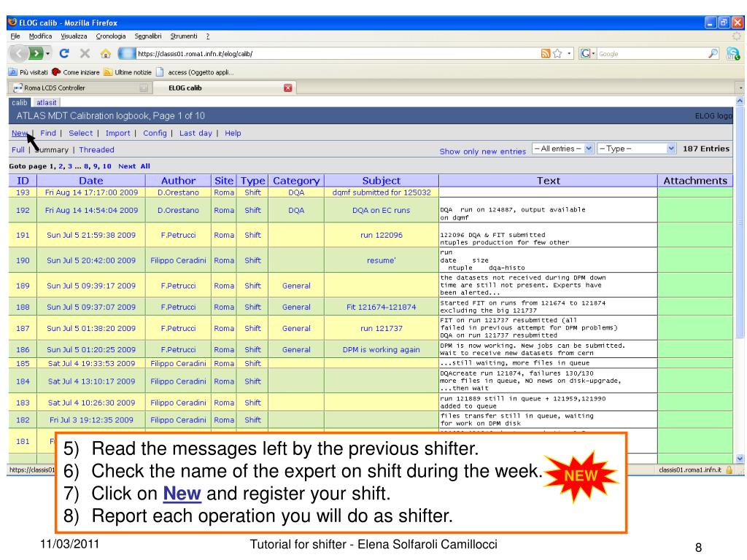Open the Type filter dropdown
Viewport: 747px width, 560px height.
click(x=636, y=149)
